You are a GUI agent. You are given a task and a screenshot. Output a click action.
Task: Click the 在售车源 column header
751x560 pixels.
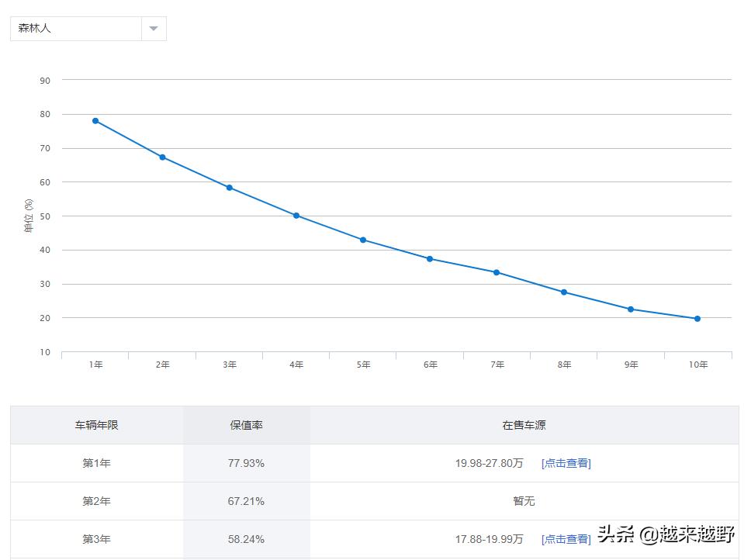click(x=524, y=425)
